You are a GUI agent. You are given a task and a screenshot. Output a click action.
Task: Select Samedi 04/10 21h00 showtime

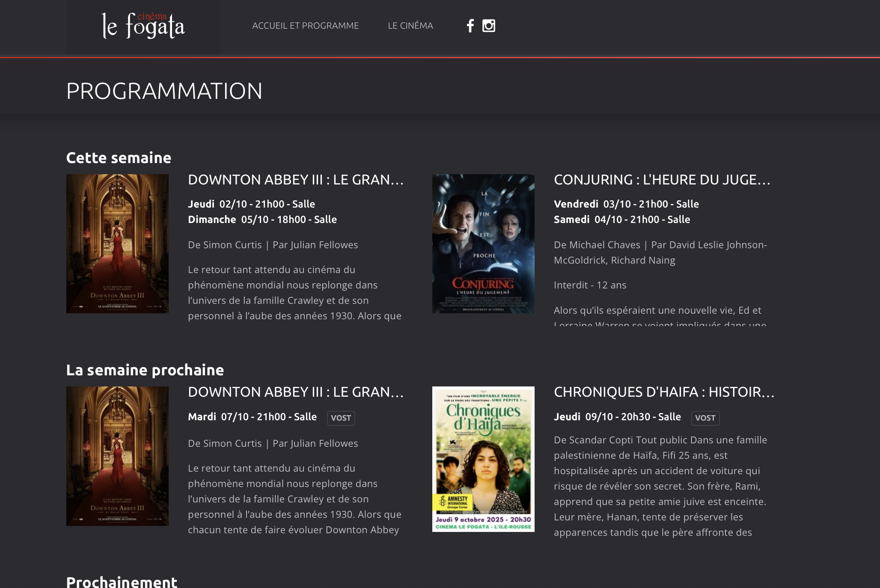(621, 220)
